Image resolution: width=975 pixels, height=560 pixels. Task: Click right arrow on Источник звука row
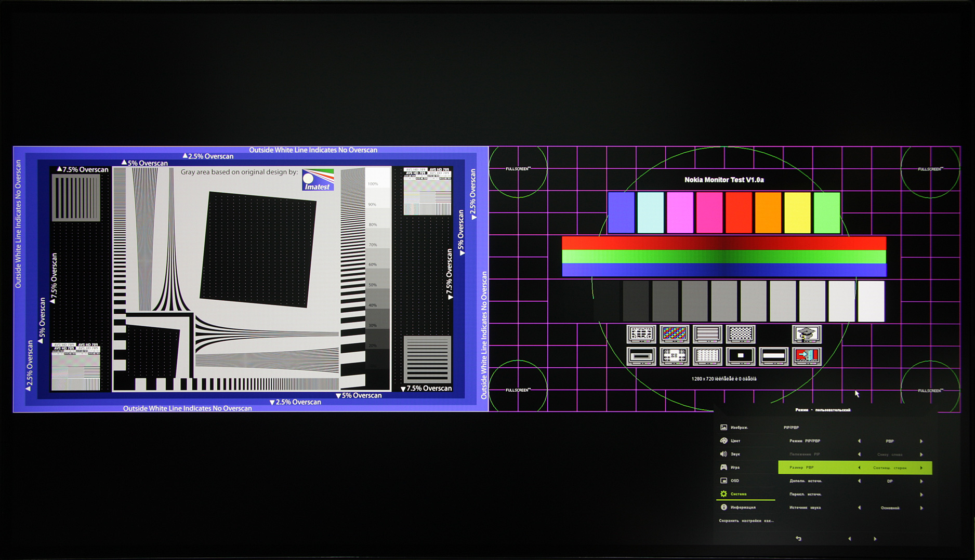921,508
